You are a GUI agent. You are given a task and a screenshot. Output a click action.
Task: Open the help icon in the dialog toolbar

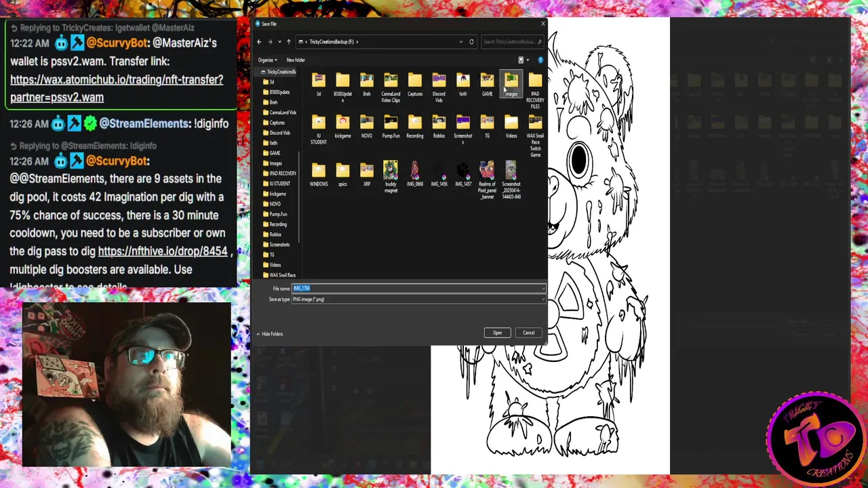(540, 60)
